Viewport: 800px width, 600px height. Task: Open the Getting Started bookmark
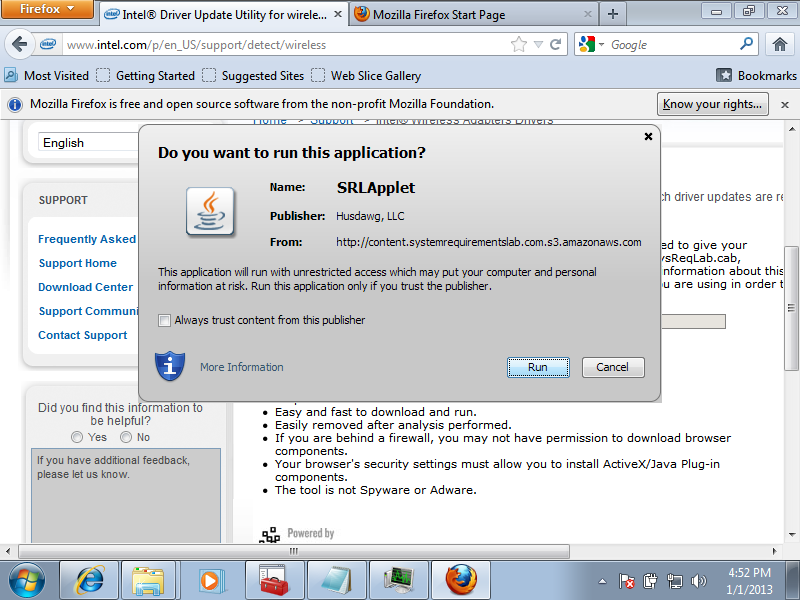[x=145, y=76]
